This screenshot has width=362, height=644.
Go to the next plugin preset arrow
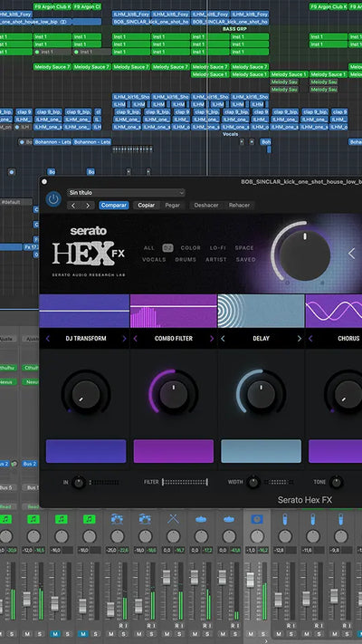(88, 206)
